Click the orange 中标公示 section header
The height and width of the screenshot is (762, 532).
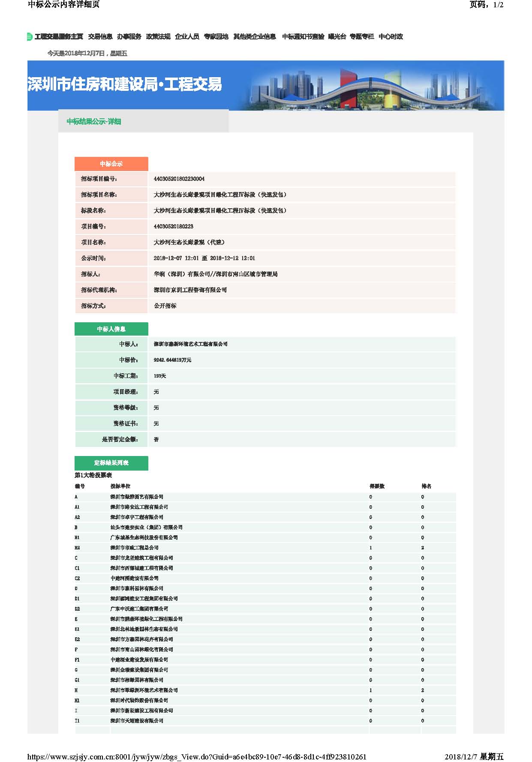(111, 164)
